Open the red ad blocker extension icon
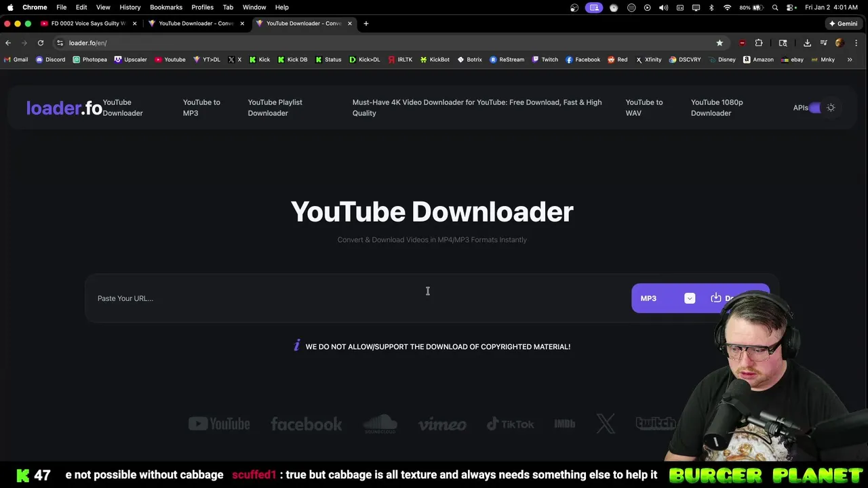Viewport: 868px width, 488px height. [742, 43]
